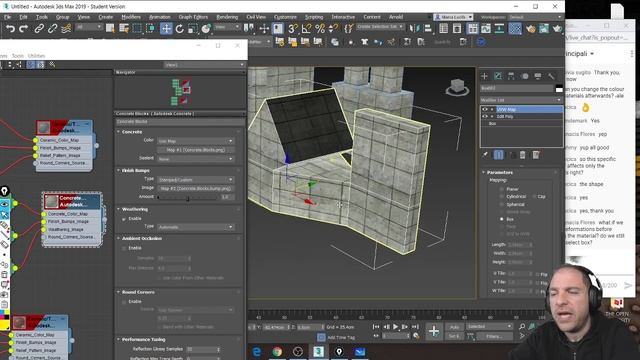This screenshot has height=360, width=640.
Task: Collapse the Concrete rollout
Action: [118, 132]
